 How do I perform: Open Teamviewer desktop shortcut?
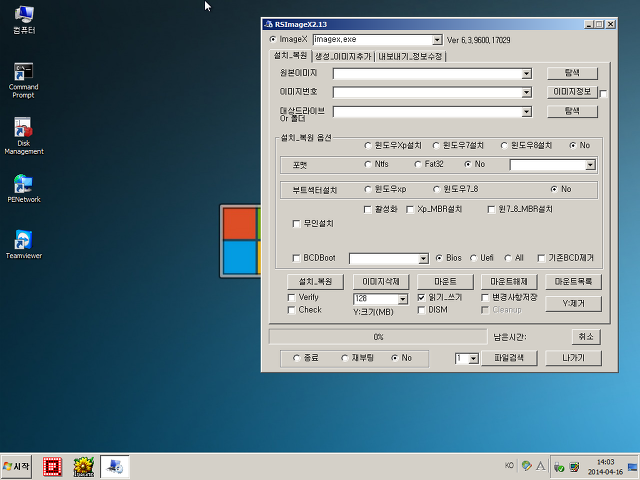(24, 244)
